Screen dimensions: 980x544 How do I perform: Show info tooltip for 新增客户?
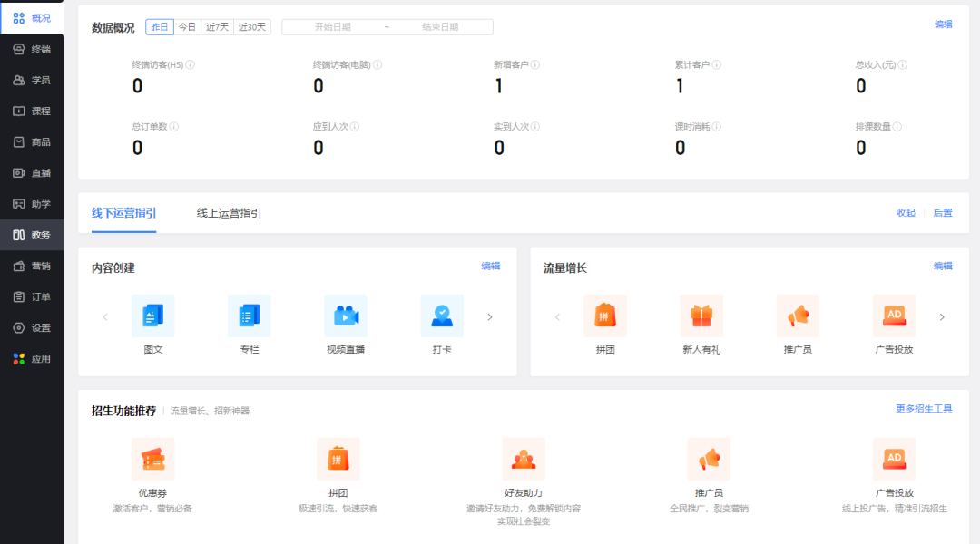click(535, 65)
